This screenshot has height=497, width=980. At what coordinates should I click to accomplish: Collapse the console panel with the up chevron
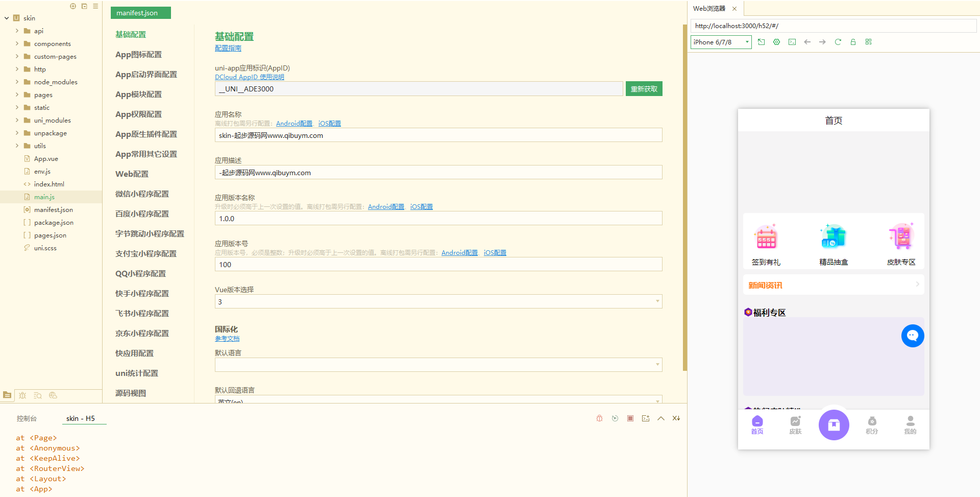661,418
